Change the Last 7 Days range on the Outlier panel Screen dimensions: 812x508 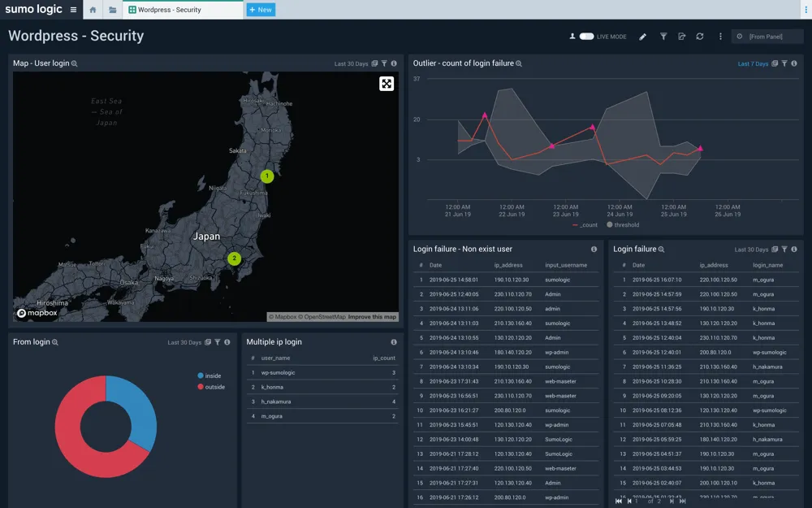(x=753, y=63)
